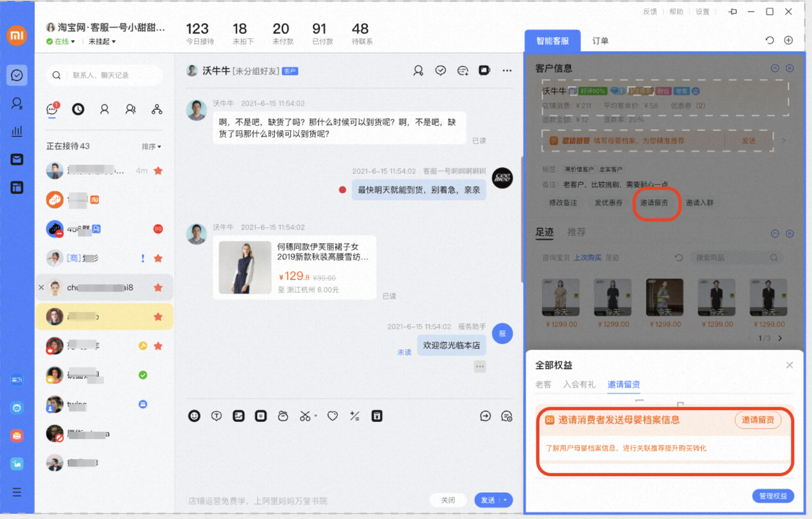Select the 入会有礼 benefits tab

click(579, 384)
